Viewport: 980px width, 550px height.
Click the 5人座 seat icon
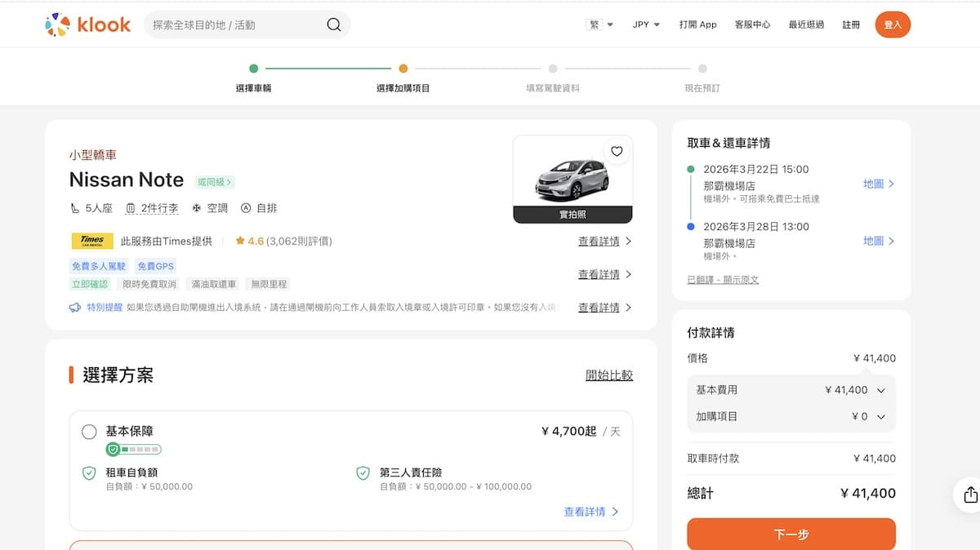pyautogui.click(x=75, y=208)
